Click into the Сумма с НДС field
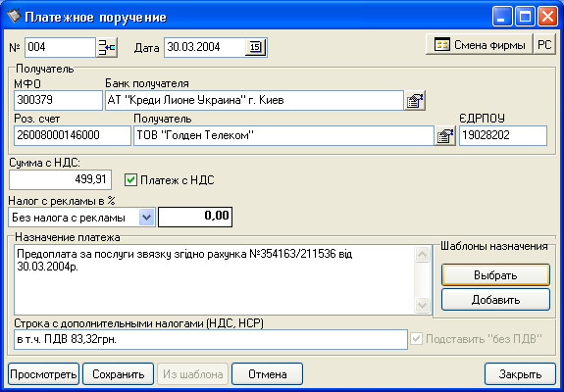 [x=60, y=179]
